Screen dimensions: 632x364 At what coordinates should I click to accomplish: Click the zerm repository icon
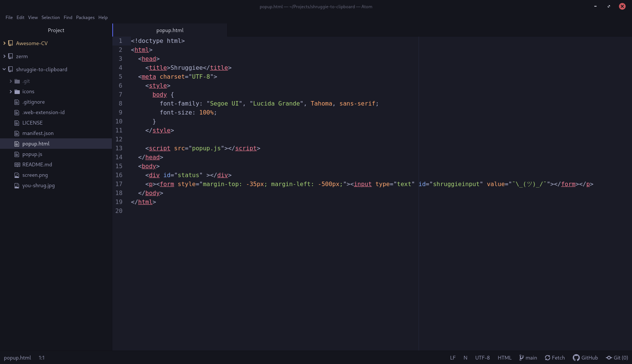point(10,56)
